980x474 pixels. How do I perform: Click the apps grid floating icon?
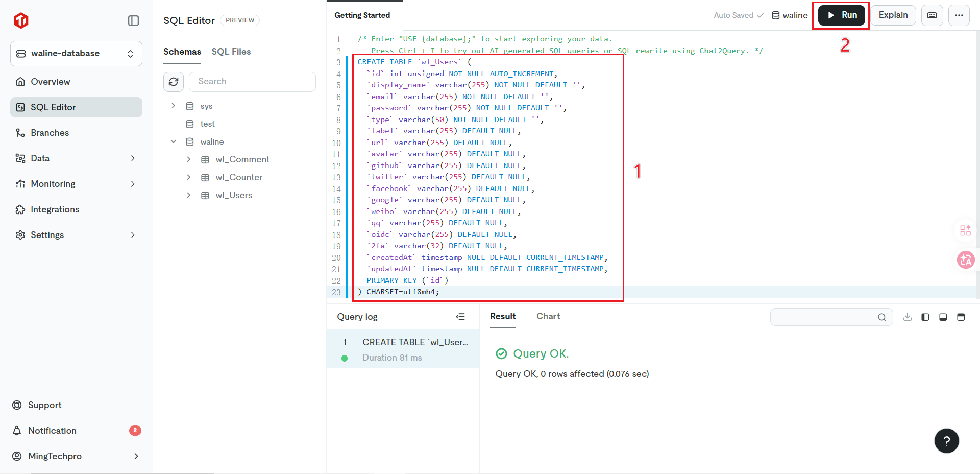(x=966, y=230)
